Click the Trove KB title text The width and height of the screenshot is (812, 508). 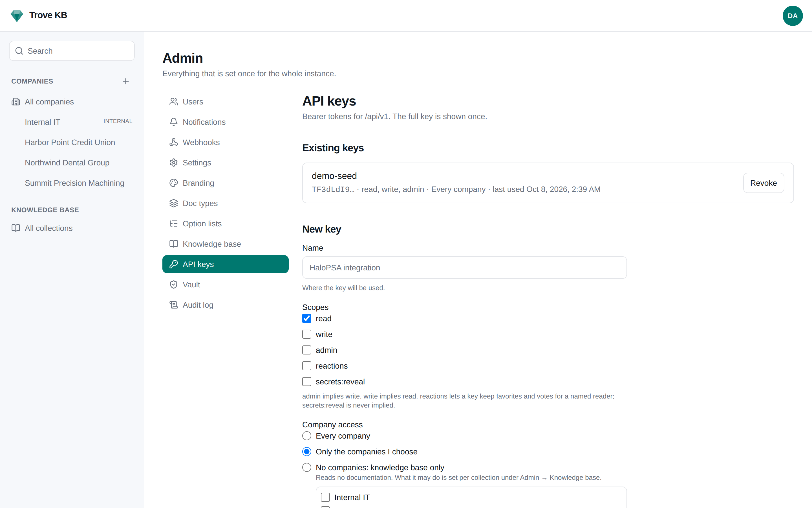pyautogui.click(x=48, y=15)
